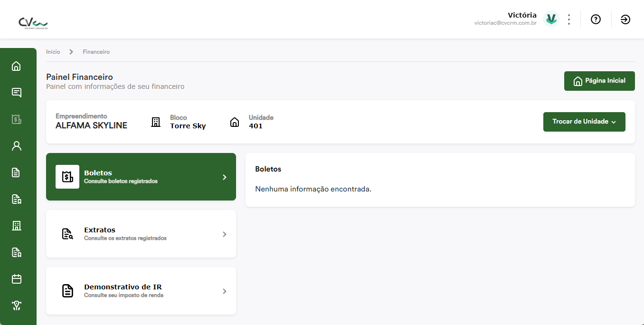
Task: Click the help question mark icon
Action: [x=596, y=19]
